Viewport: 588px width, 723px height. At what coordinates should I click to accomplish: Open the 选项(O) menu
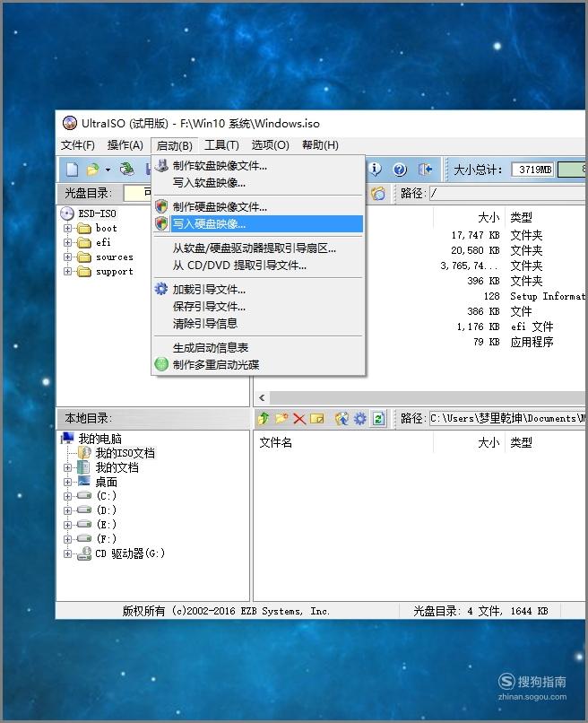pos(270,145)
